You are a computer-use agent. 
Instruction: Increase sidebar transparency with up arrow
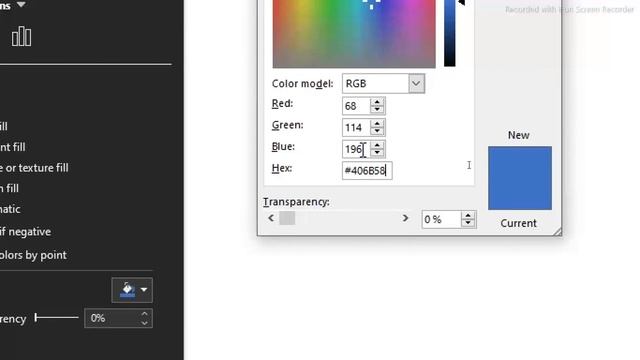click(144, 314)
